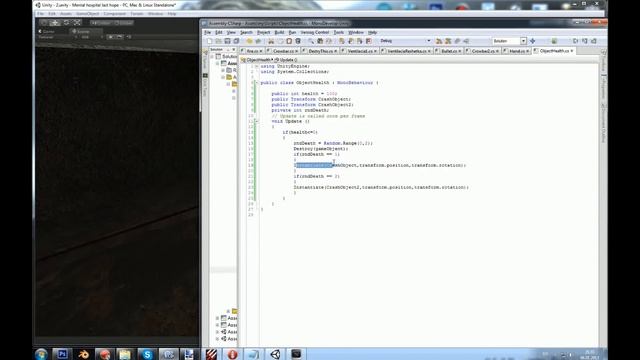The image size is (640, 360).
Task: Click 'public int health' code line
Action: [304, 94]
